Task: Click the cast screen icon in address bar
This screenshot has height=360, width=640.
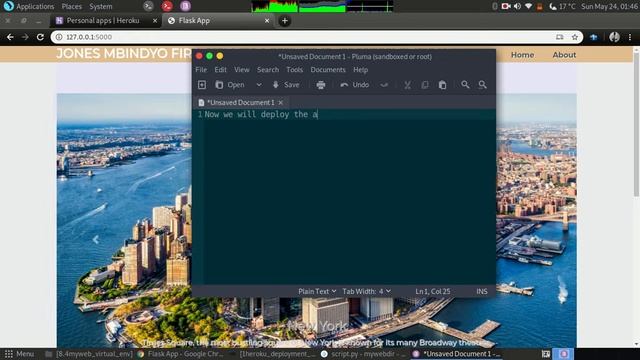Action: tap(560, 37)
